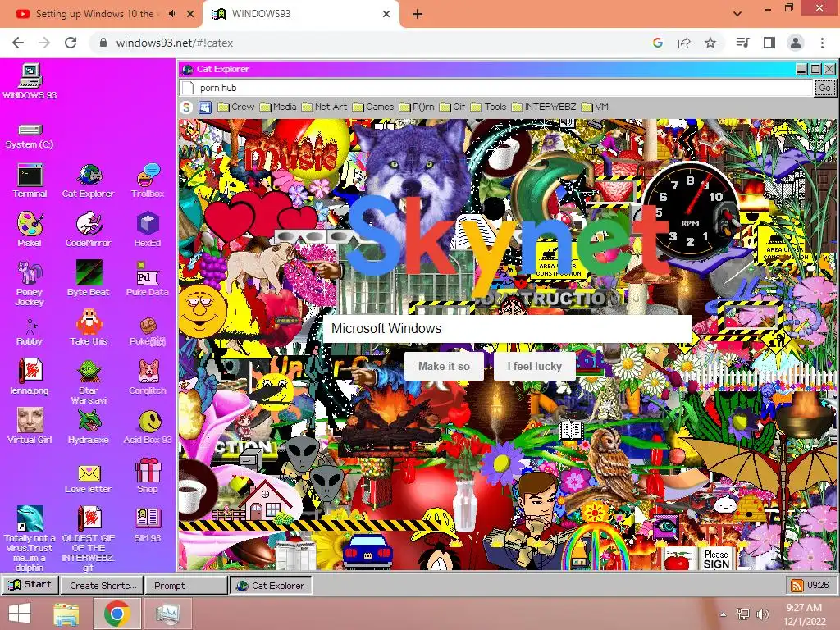Open a new Chrome tab
The image size is (840, 630).
pyautogui.click(x=418, y=15)
